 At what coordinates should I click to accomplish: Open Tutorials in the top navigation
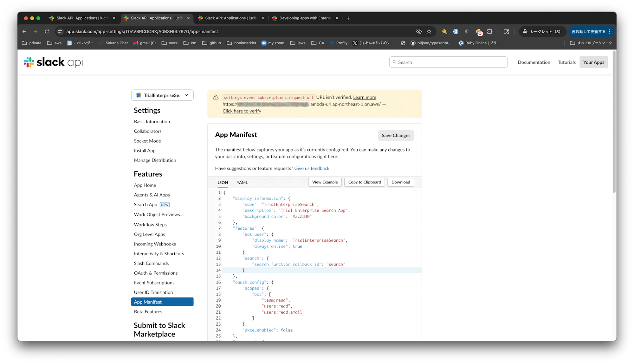pyautogui.click(x=566, y=62)
